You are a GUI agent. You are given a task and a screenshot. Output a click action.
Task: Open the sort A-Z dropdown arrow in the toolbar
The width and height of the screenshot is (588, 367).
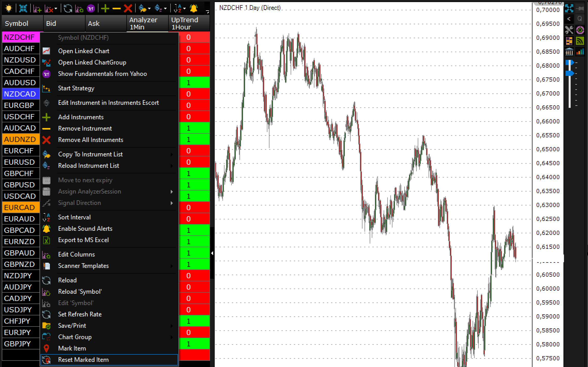click(x=184, y=9)
